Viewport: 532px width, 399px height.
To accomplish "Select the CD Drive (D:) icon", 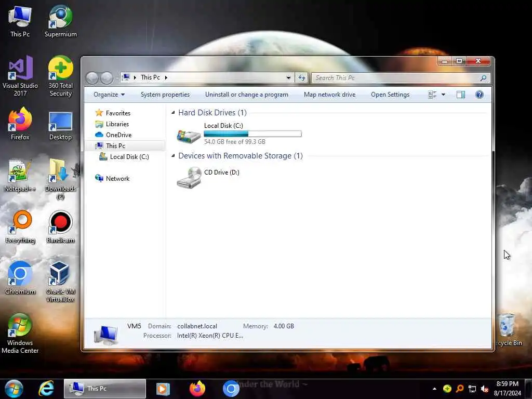I will click(189, 177).
